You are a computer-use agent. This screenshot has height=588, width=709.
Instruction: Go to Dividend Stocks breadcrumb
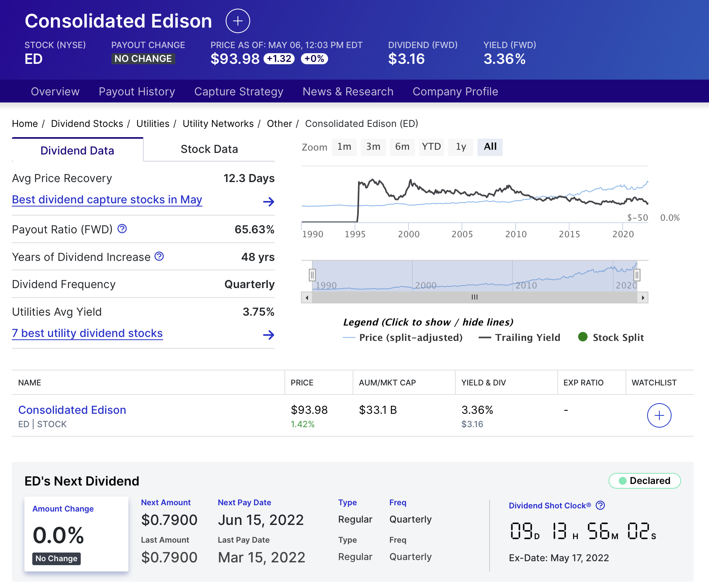pyautogui.click(x=87, y=124)
